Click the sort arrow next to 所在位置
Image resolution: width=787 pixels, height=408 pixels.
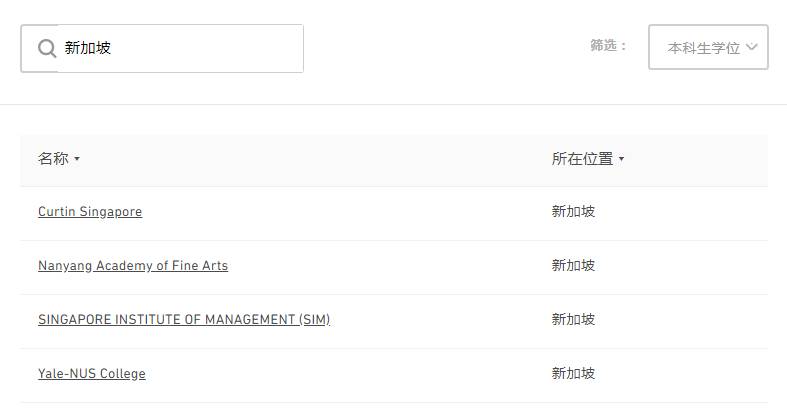(x=621, y=159)
